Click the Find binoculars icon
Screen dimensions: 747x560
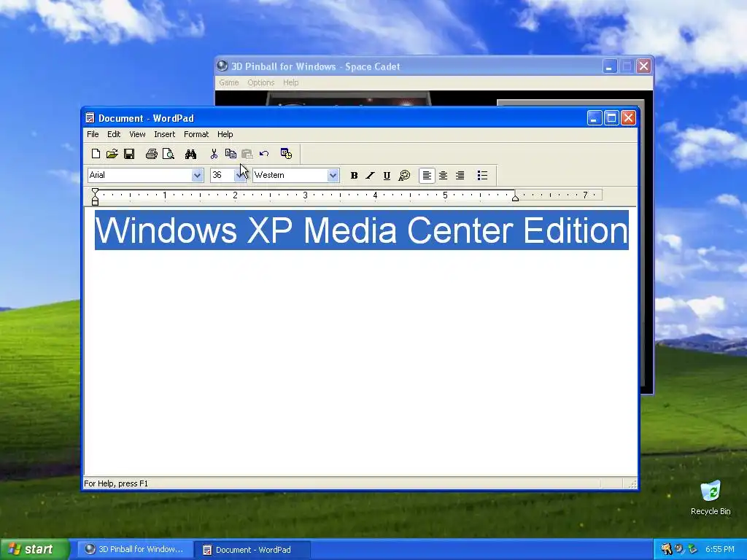click(x=190, y=154)
